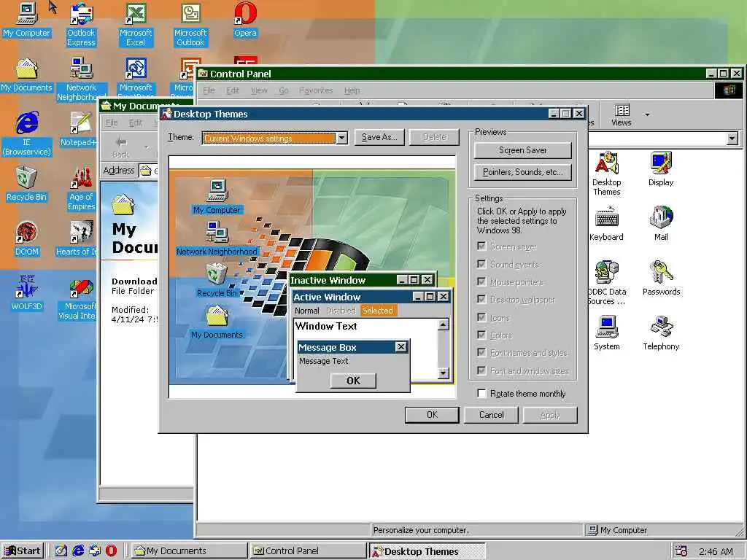Select the Display icon in Control Panel

tap(661, 168)
